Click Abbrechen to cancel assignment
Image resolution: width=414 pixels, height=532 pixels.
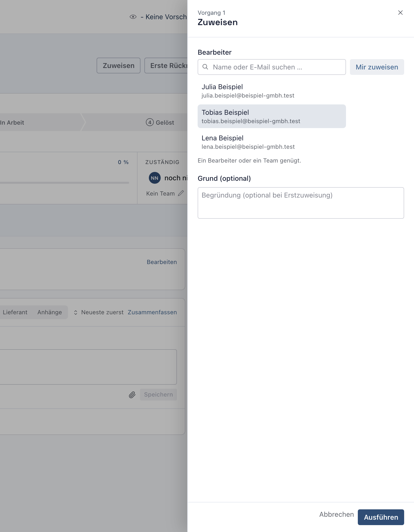336,515
